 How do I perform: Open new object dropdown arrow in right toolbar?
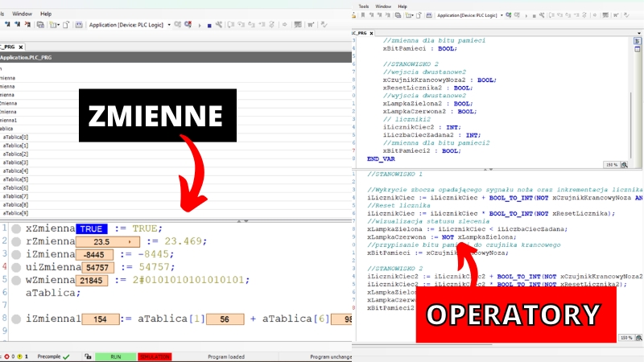click(x=412, y=15)
